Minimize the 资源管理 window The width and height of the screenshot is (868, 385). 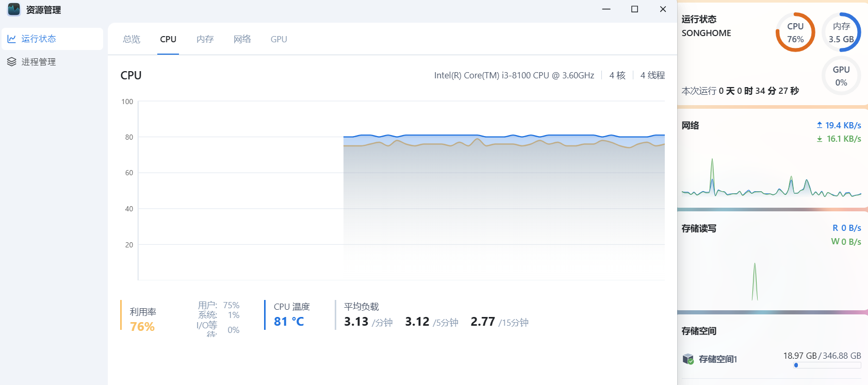pos(607,9)
